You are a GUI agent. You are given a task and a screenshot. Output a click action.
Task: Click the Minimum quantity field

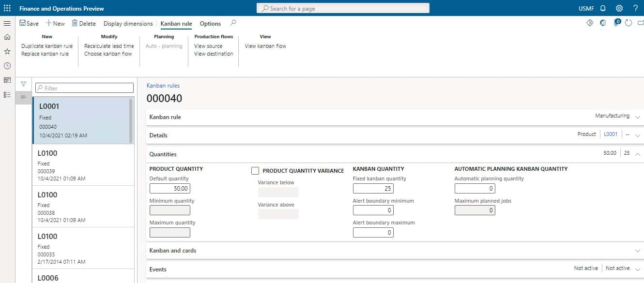(170, 210)
